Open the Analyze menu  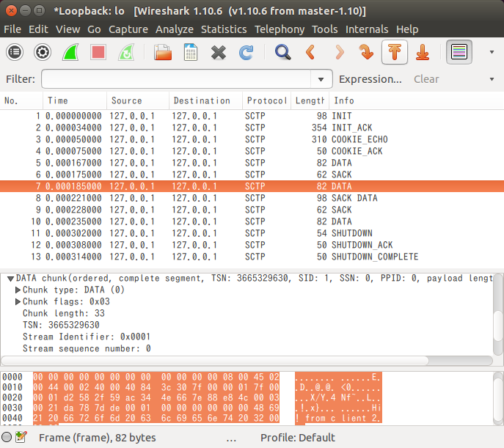point(175,29)
